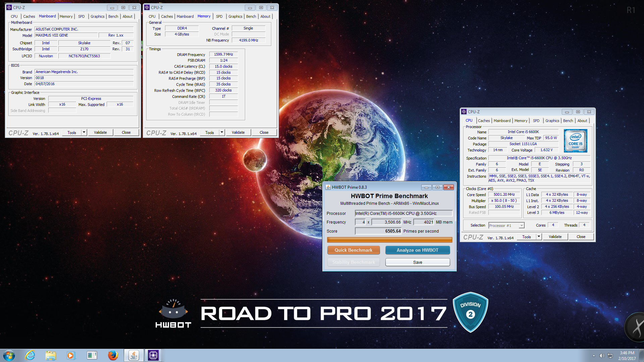Click the Mainboard CPU-Z window title icon

tap(9, 7)
